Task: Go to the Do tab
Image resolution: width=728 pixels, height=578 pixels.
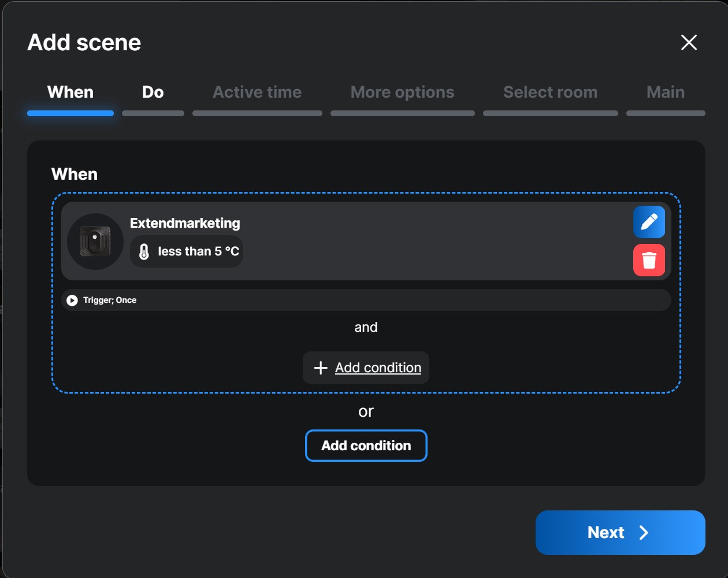Action: [x=153, y=92]
